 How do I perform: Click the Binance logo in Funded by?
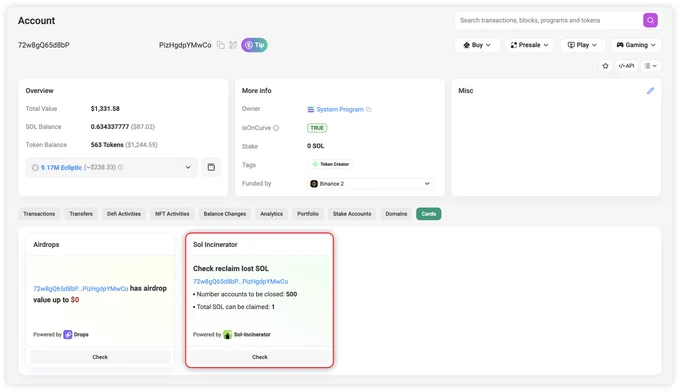tap(314, 184)
